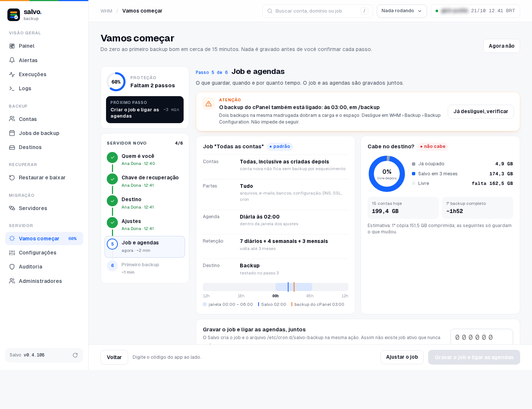The height and width of the screenshot is (409, 532).
Task: Open Painel via its dashboard icon
Action: coord(12,46)
